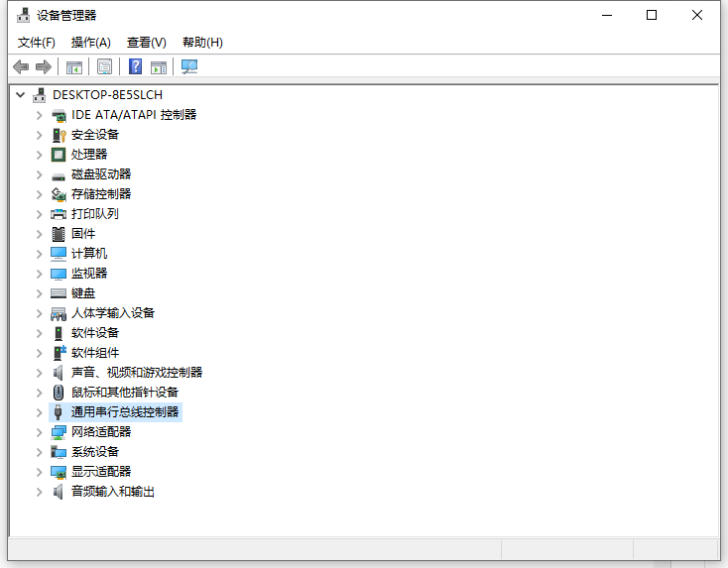The height and width of the screenshot is (568, 728).
Task: Click Scan for hardware changes monitor icon
Action: tap(189, 66)
